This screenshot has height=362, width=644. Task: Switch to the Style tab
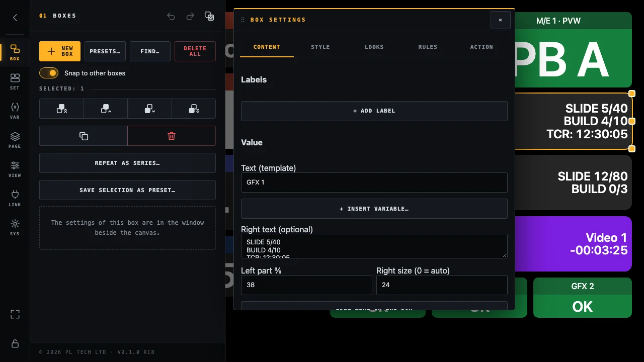[x=320, y=47]
